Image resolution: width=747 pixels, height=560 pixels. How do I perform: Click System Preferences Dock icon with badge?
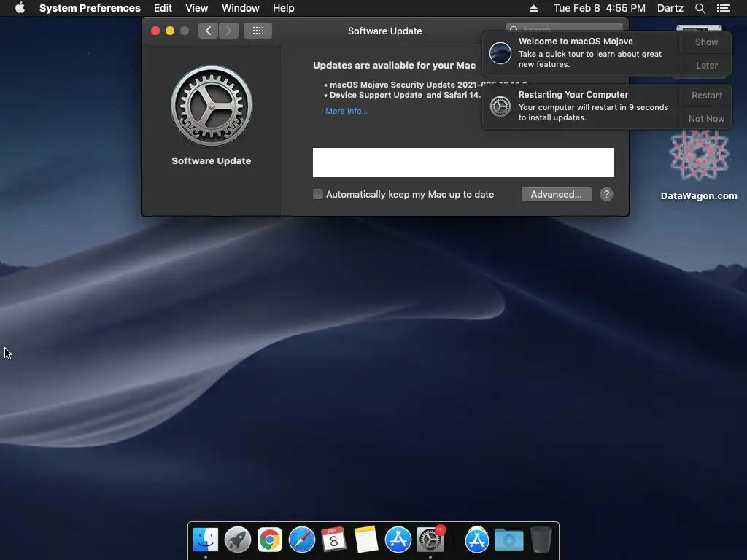[430, 539]
